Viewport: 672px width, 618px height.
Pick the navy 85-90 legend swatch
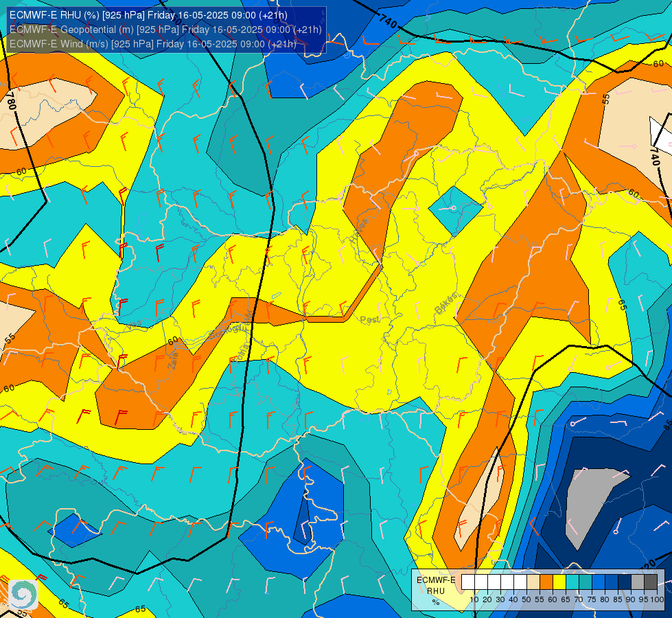625,582
